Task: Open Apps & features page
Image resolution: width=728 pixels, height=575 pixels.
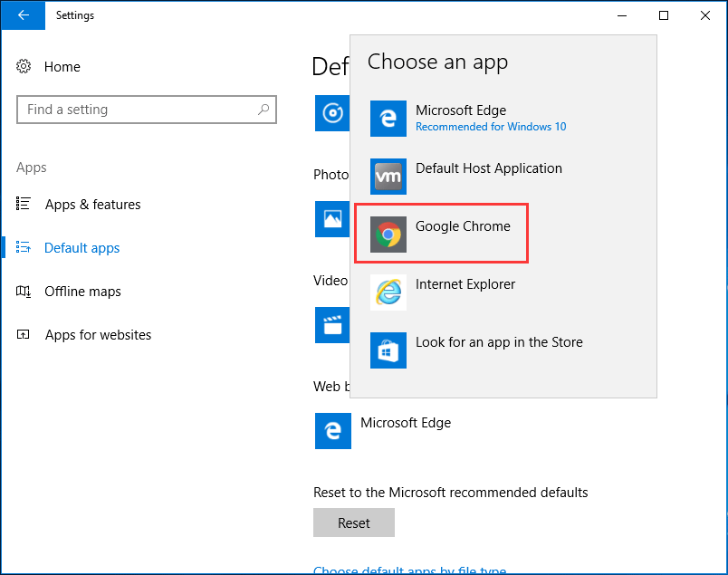Action: [93, 205]
